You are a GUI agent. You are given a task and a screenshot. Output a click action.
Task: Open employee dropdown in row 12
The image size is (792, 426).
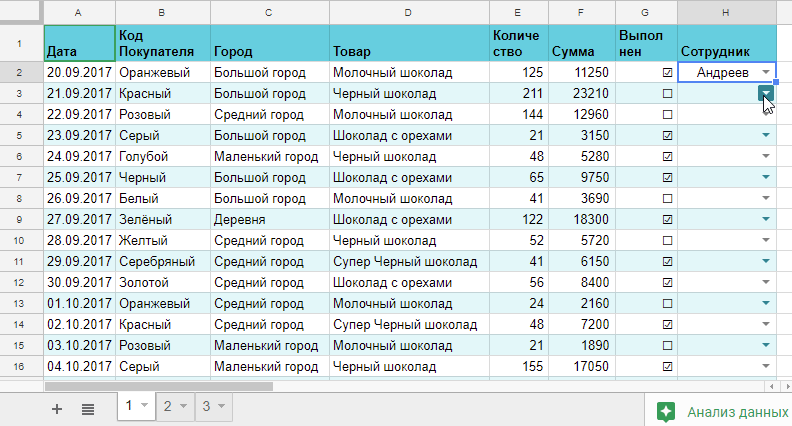pyautogui.click(x=766, y=282)
